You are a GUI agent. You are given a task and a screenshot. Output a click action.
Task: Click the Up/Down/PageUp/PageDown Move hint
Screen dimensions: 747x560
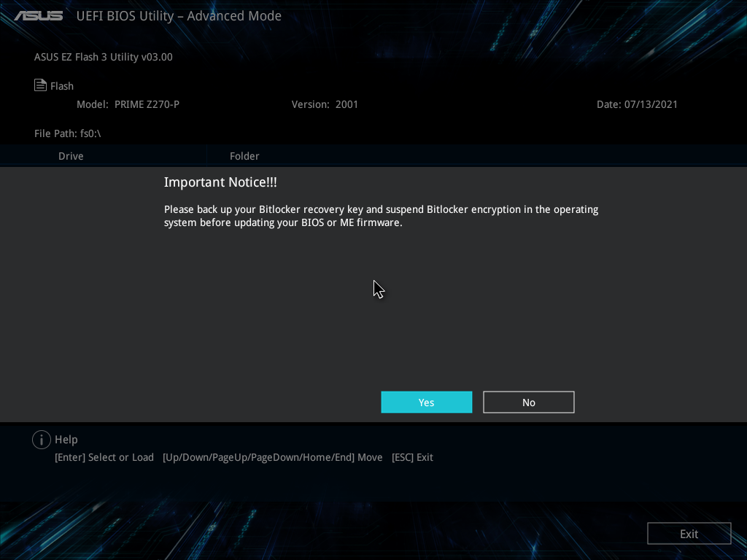pyautogui.click(x=273, y=457)
